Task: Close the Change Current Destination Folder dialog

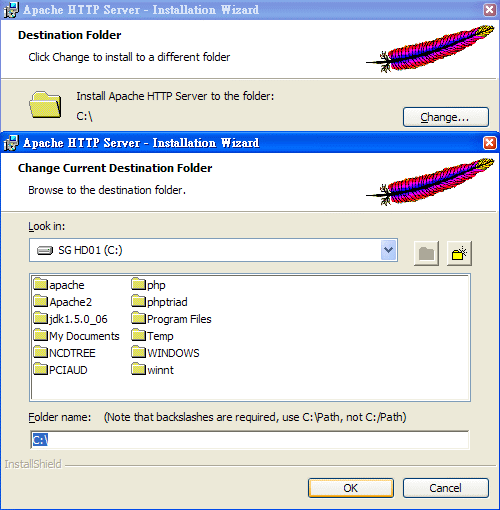Action: (489, 143)
